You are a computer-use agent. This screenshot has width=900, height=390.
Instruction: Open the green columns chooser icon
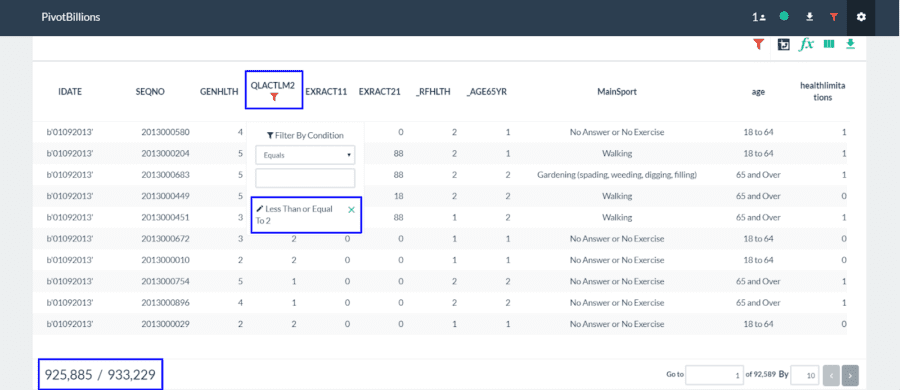pos(829,44)
